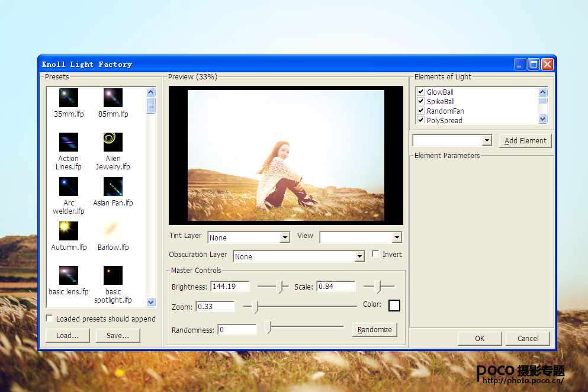Click the Cancel button
The image size is (588, 392).
tap(528, 338)
